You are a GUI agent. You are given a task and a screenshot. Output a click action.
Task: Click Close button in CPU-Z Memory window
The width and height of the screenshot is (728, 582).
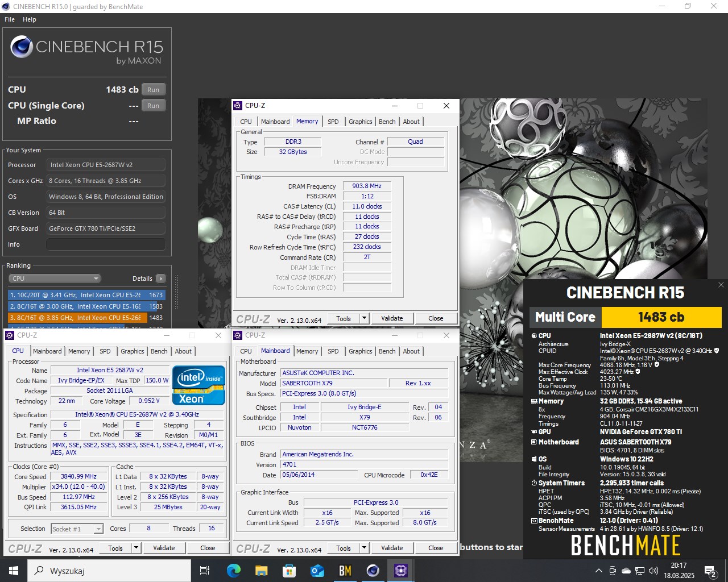[x=436, y=318]
